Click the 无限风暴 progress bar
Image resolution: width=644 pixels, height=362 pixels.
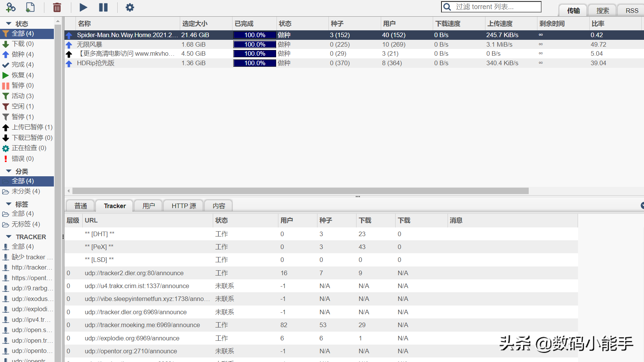[x=254, y=44]
